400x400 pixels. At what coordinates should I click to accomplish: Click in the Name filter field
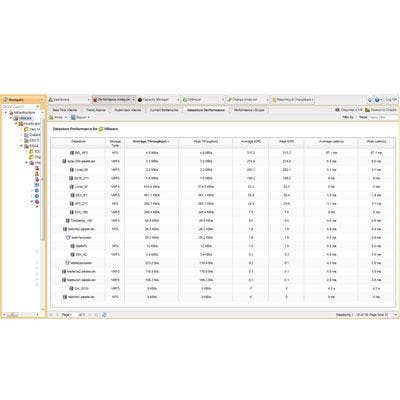[x=383, y=117]
